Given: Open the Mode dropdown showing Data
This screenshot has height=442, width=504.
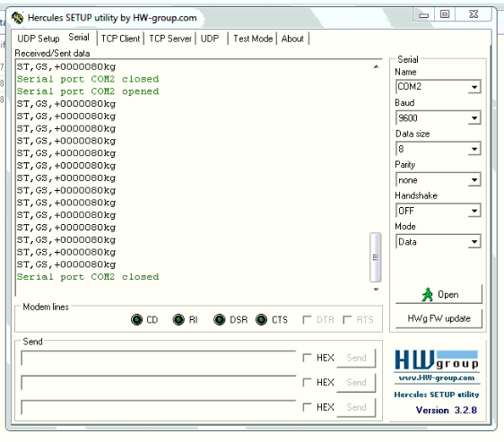Looking at the screenshot, I should point(474,242).
